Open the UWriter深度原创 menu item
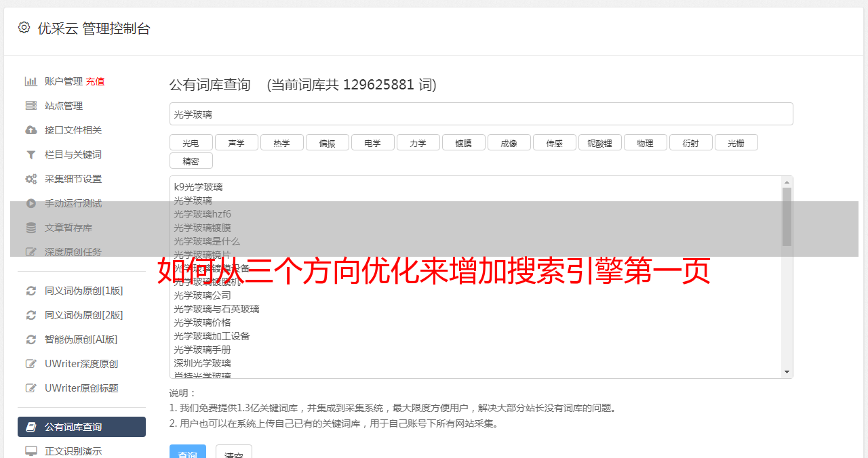 click(x=81, y=364)
